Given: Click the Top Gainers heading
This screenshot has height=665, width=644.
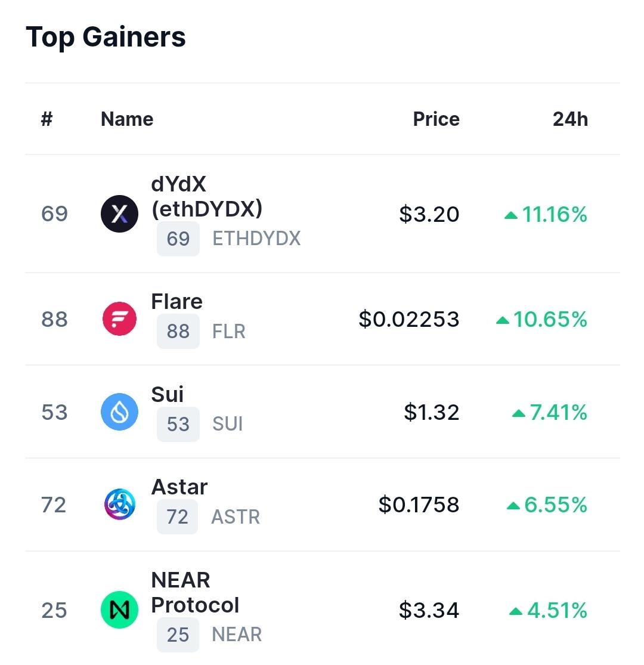Looking at the screenshot, I should 106,38.
